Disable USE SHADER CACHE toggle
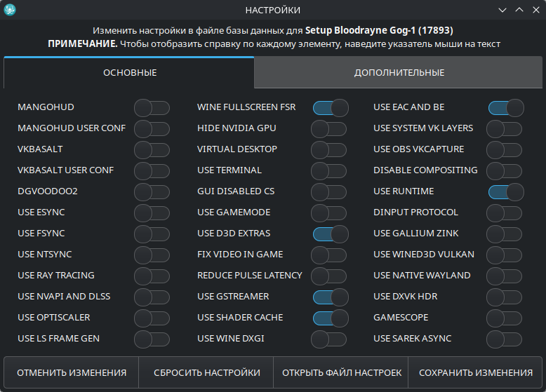Image resolution: width=546 pixels, height=392 pixels. [331, 318]
